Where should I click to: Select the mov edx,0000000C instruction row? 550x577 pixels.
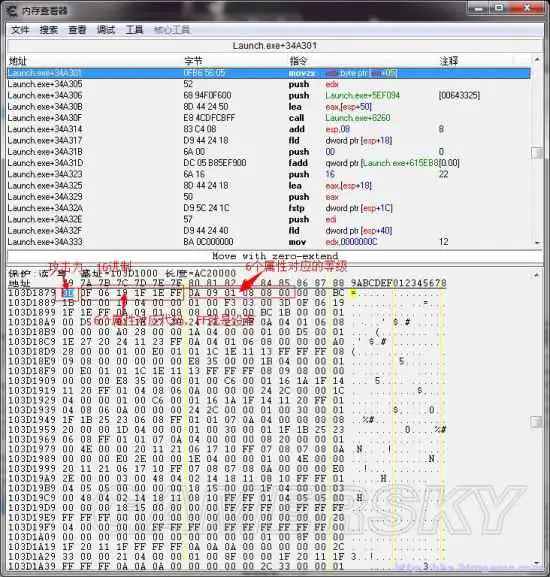(269, 242)
